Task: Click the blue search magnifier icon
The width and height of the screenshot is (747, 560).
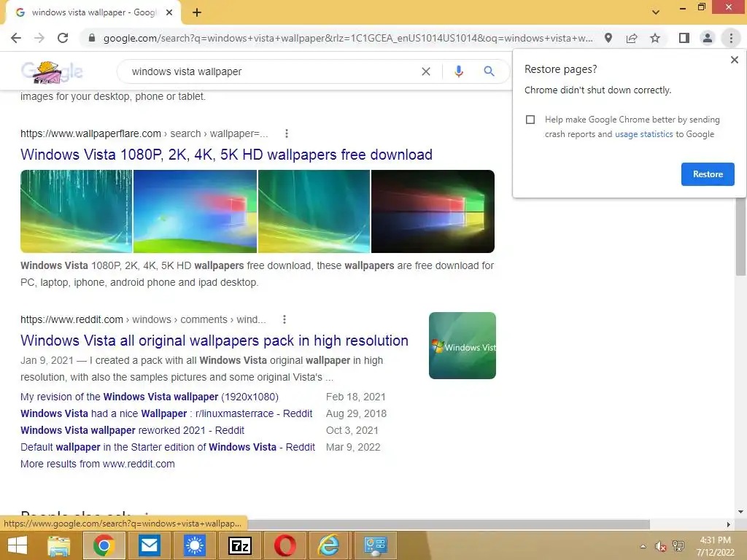Action: click(x=489, y=71)
